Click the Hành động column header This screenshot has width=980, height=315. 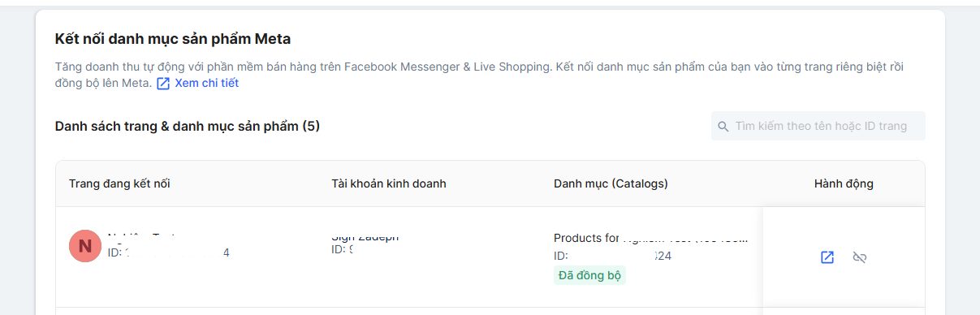[x=844, y=183]
